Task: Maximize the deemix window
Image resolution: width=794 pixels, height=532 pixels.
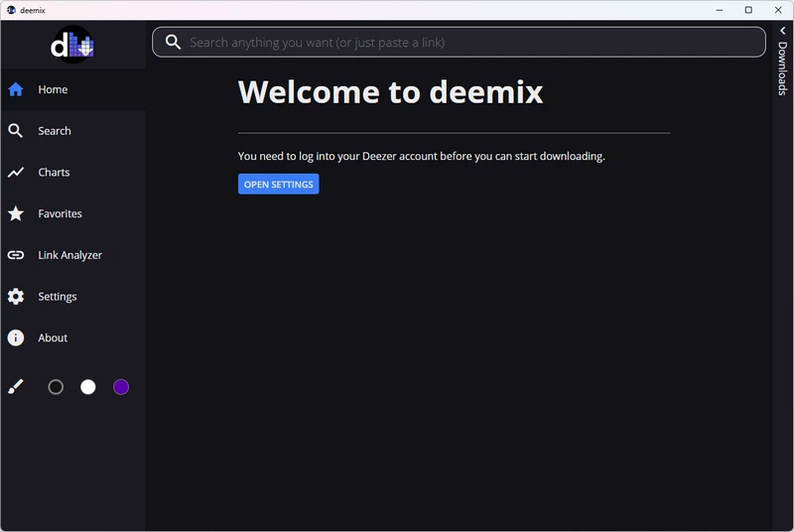Action: coord(748,10)
